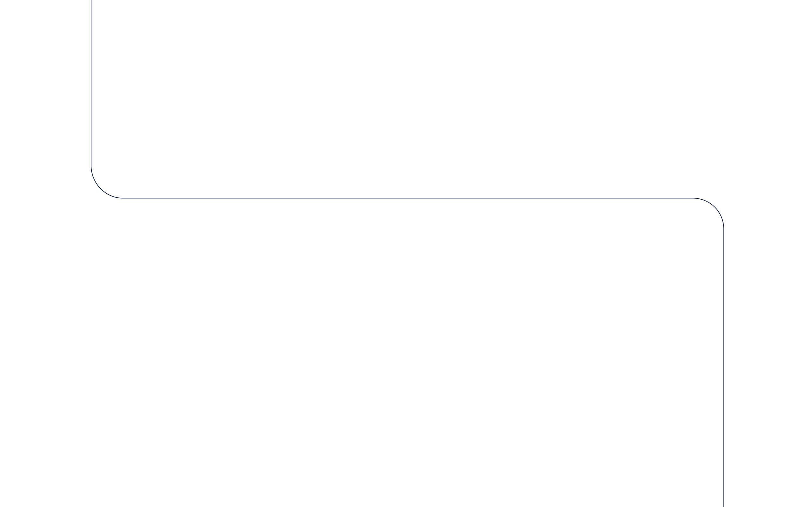The width and height of the screenshot is (812, 507).
Task: Click the left vertical line at mid-height
Action: coord(91,84)
